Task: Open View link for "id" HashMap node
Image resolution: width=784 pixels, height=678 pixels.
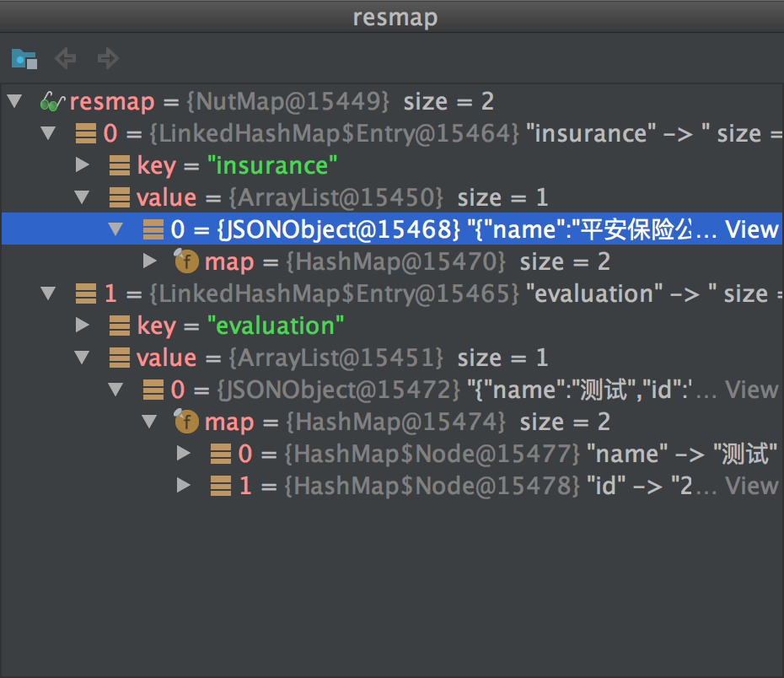Action: tap(751, 486)
